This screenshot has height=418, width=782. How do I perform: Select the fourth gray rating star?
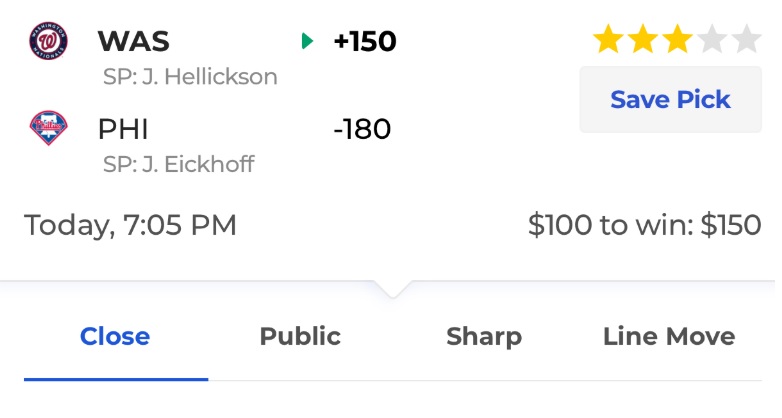[712, 40]
